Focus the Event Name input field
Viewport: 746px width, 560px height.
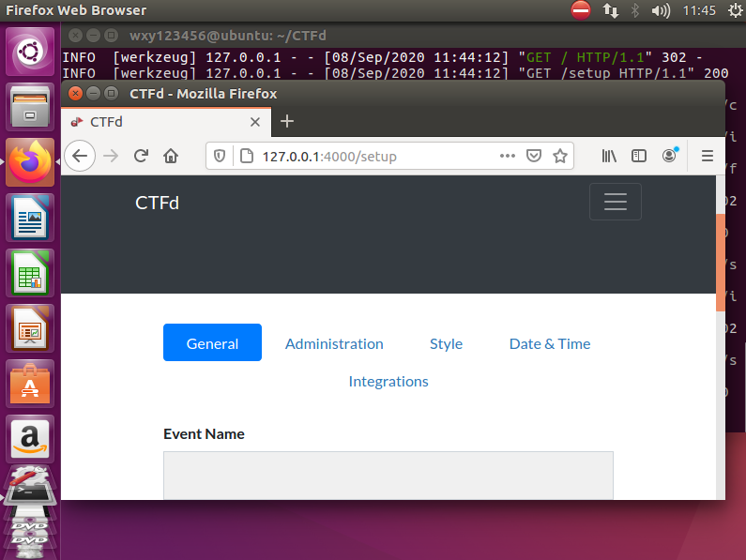(x=388, y=476)
